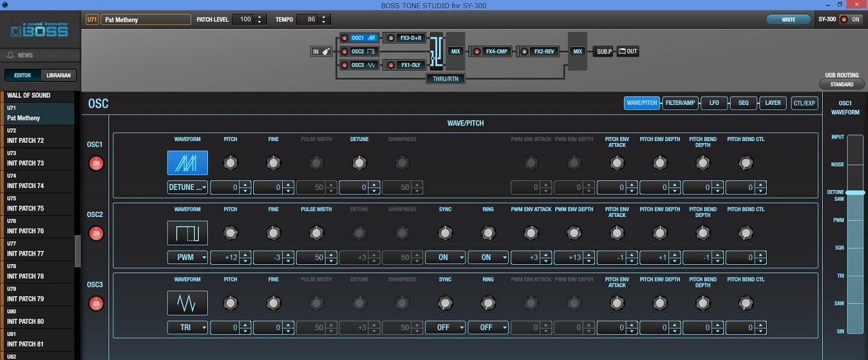Click the OSC3 PITCH knob
Screen dimensions: 868x360
[x=230, y=303]
